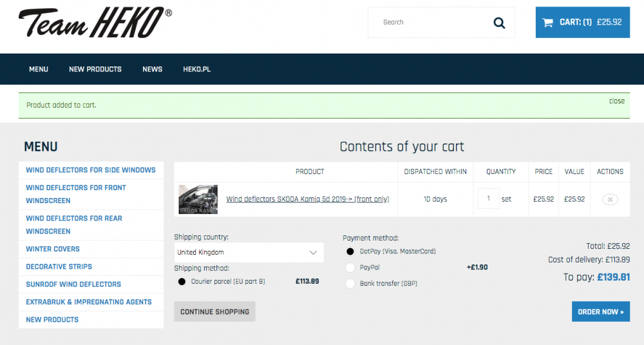
Task: Open NEWS in navigation bar
Action: (153, 69)
